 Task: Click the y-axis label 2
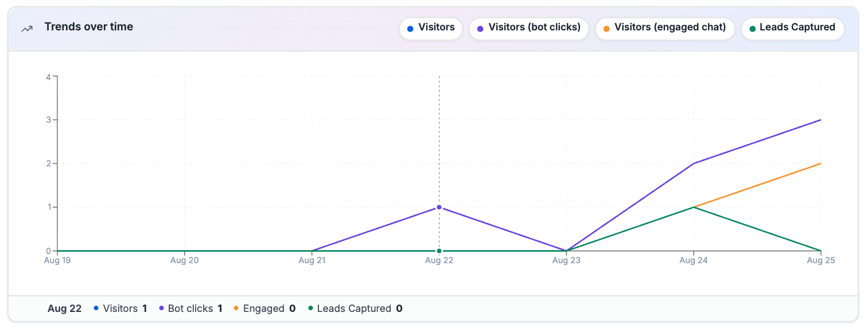point(49,163)
